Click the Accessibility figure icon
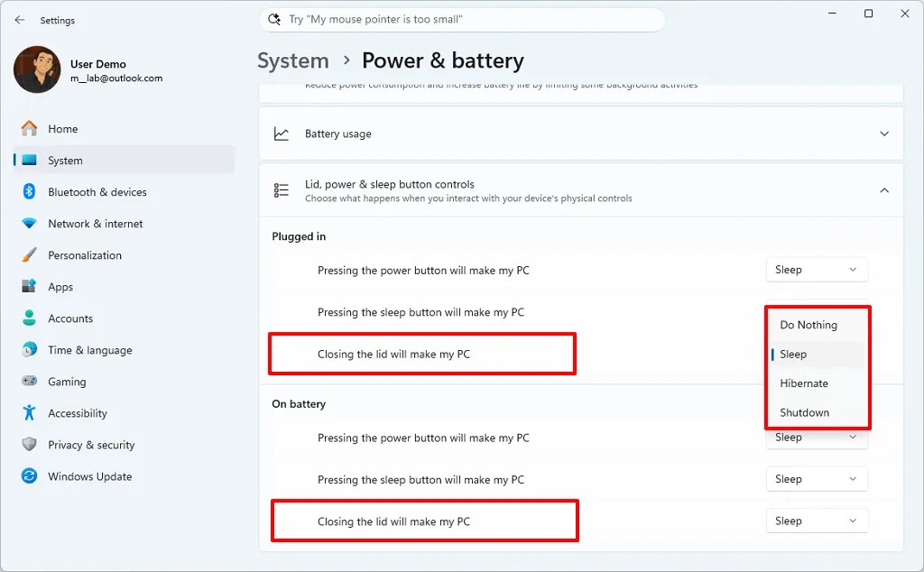924x572 pixels. pos(29,413)
